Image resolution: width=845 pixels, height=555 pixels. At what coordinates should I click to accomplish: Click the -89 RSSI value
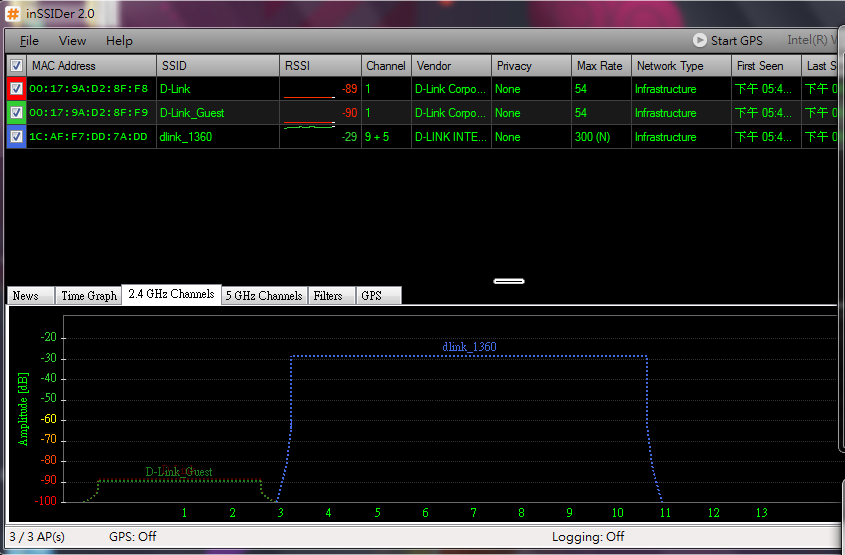pyautogui.click(x=349, y=89)
